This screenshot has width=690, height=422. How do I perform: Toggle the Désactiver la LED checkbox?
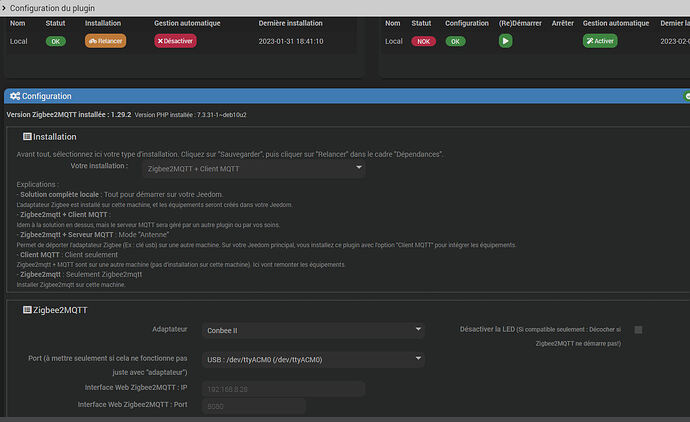click(x=639, y=329)
